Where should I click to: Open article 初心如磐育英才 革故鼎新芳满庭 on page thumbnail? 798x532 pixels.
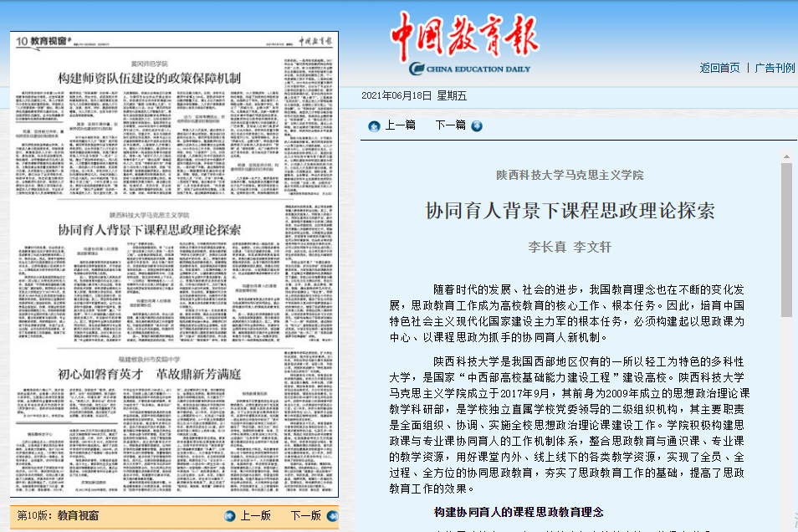coord(149,375)
